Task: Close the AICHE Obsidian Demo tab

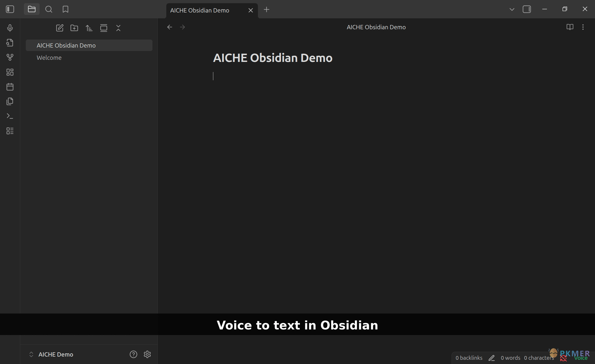Action: point(250,10)
